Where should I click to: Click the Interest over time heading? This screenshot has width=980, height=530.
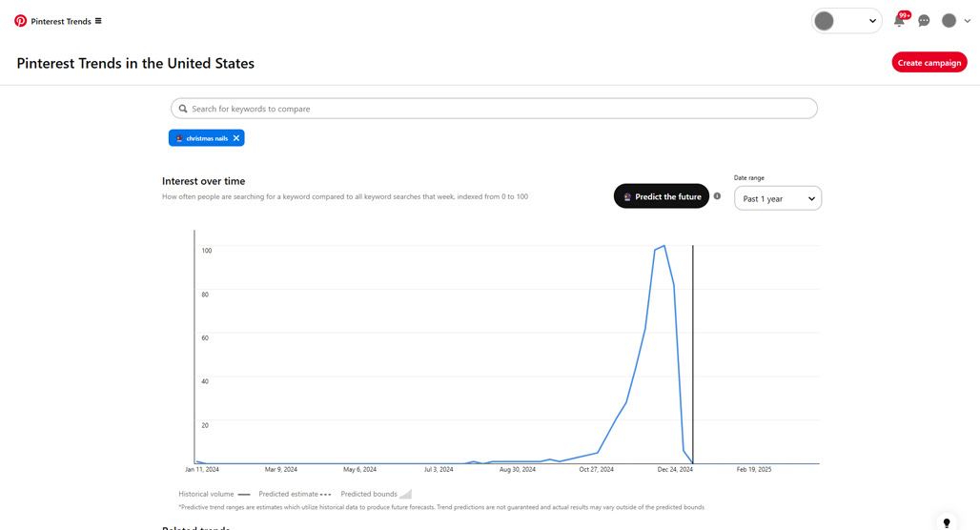click(x=204, y=181)
